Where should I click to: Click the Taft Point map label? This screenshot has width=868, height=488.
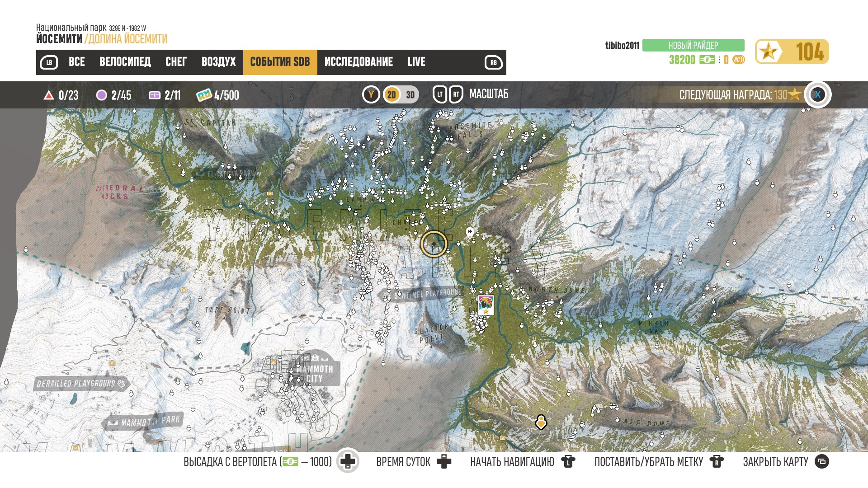click(227, 310)
